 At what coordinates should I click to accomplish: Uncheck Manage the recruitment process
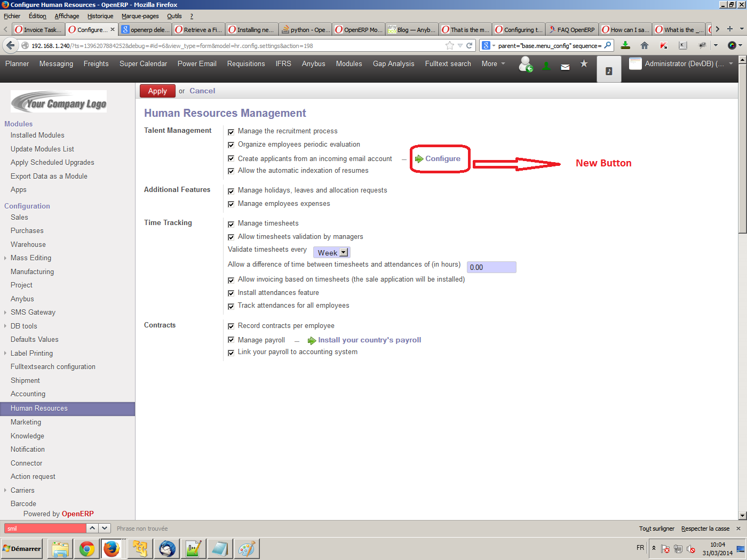tap(231, 132)
